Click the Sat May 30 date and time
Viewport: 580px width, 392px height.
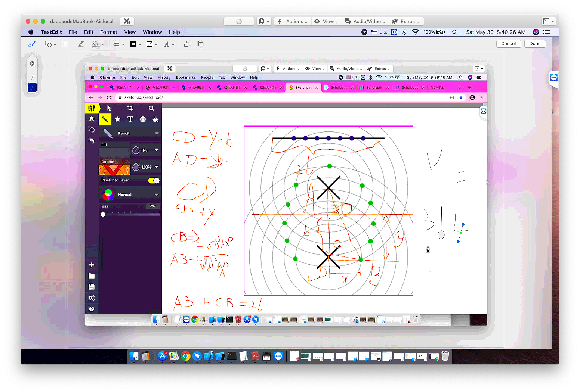coord(496,32)
